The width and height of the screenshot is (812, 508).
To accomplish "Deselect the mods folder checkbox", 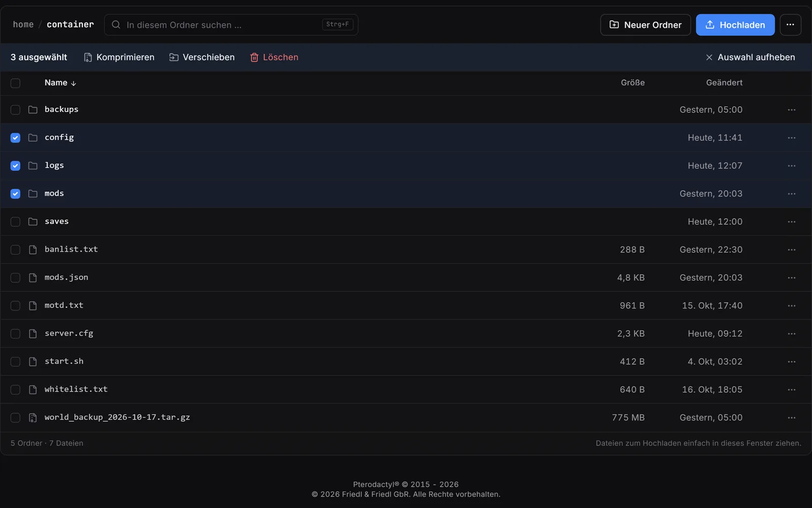I will click(x=15, y=194).
